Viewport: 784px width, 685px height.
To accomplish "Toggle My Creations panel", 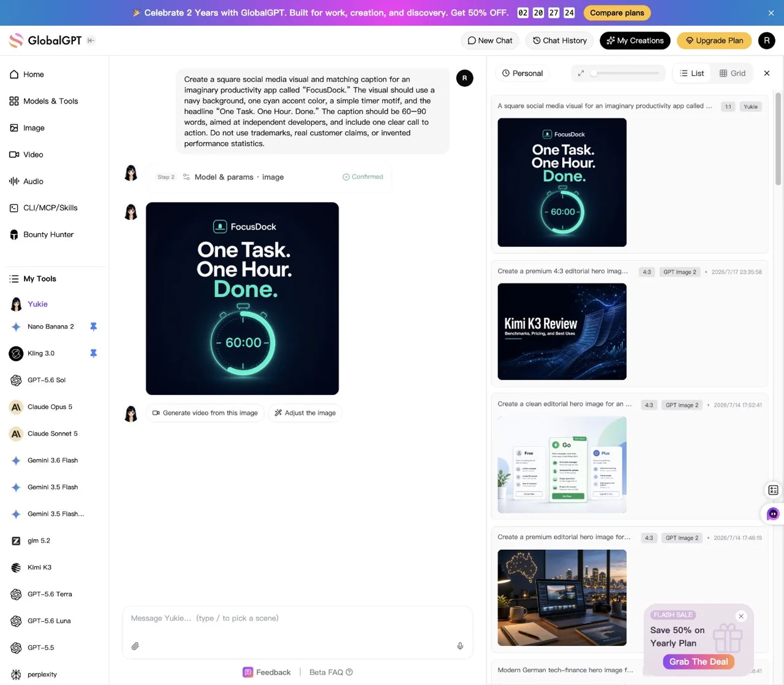I will (635, 40).
